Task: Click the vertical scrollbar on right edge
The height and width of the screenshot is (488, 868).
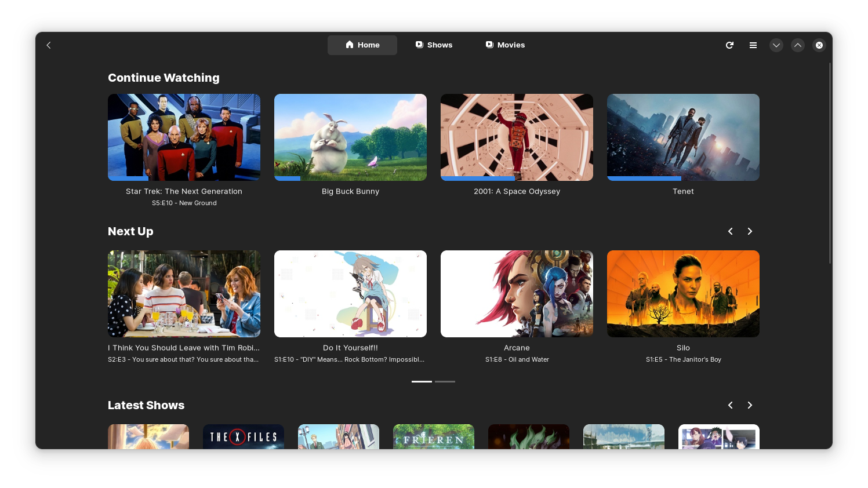Action: (x=830, y=163)
